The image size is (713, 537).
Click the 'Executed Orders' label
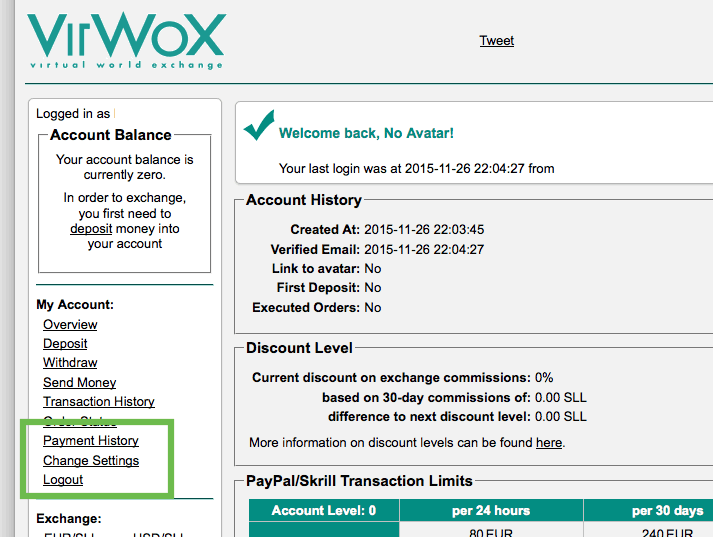[x=306, y=307]
